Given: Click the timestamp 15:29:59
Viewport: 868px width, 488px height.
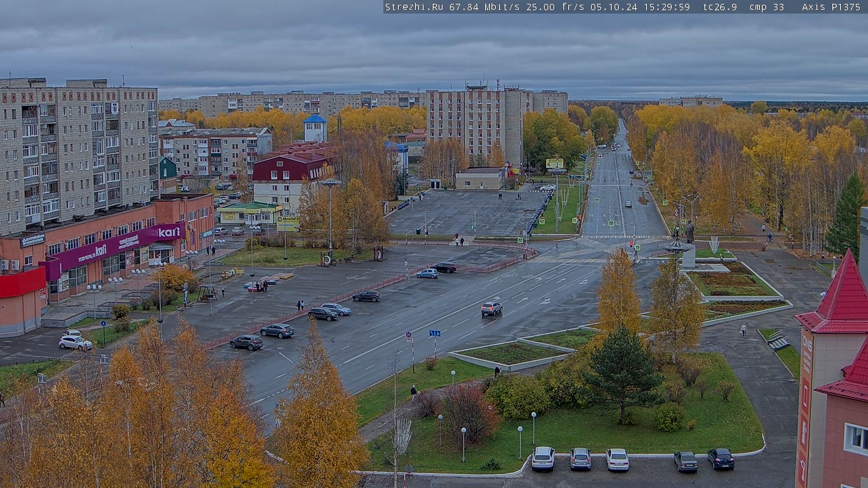Looking at the screenshot, I should pos(667,7).
